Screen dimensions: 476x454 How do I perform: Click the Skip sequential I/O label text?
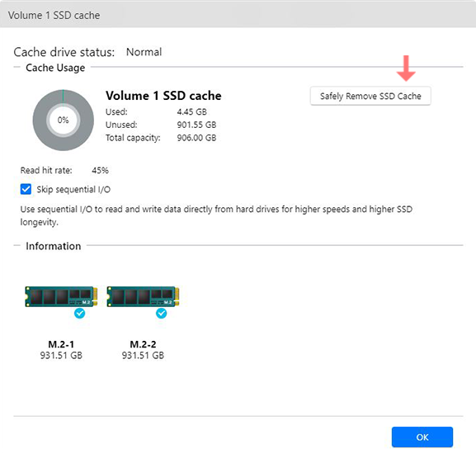(73, 190)
